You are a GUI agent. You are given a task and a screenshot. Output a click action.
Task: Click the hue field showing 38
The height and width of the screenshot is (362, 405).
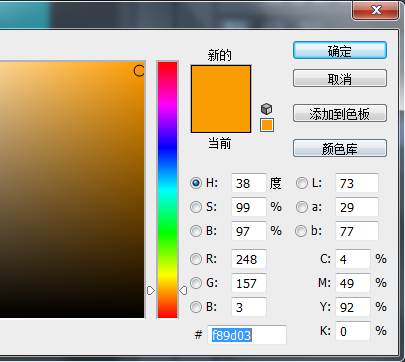pyautogui.click(x=249, y=183)
